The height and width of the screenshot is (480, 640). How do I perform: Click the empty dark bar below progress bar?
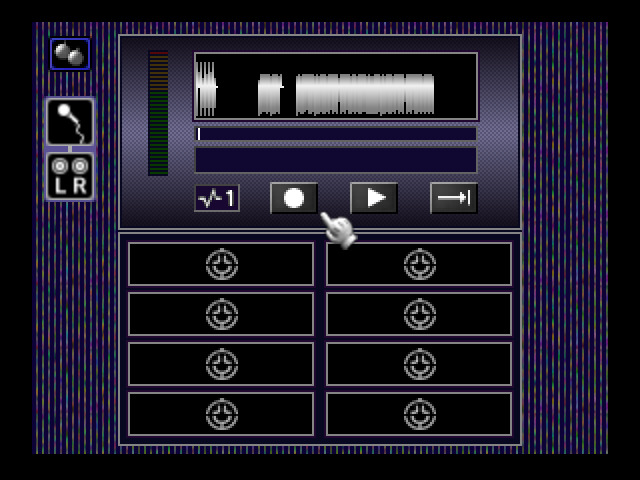coord(335,160)
